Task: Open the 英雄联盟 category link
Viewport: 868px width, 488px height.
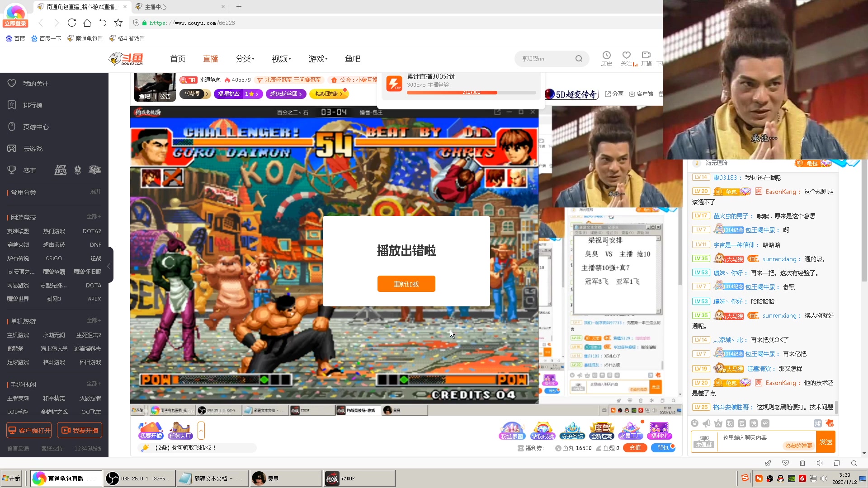Action: [x=18, y=231]
